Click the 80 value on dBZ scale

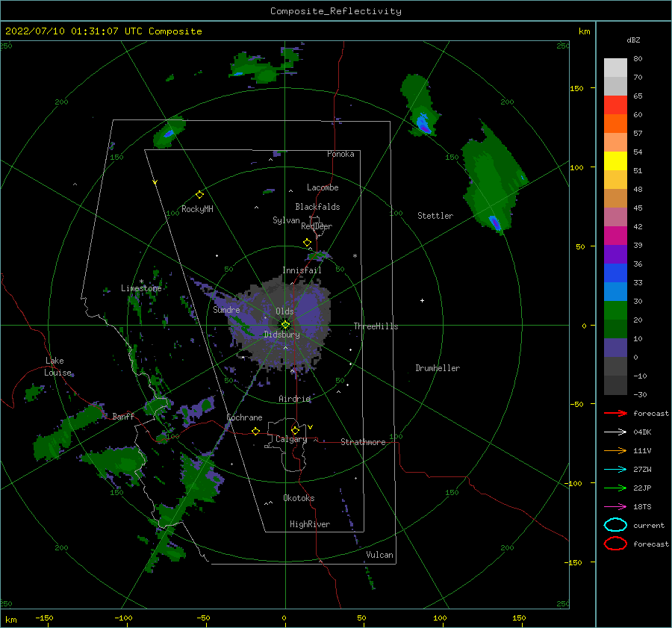pyautogui.click(x=638, y=58)
